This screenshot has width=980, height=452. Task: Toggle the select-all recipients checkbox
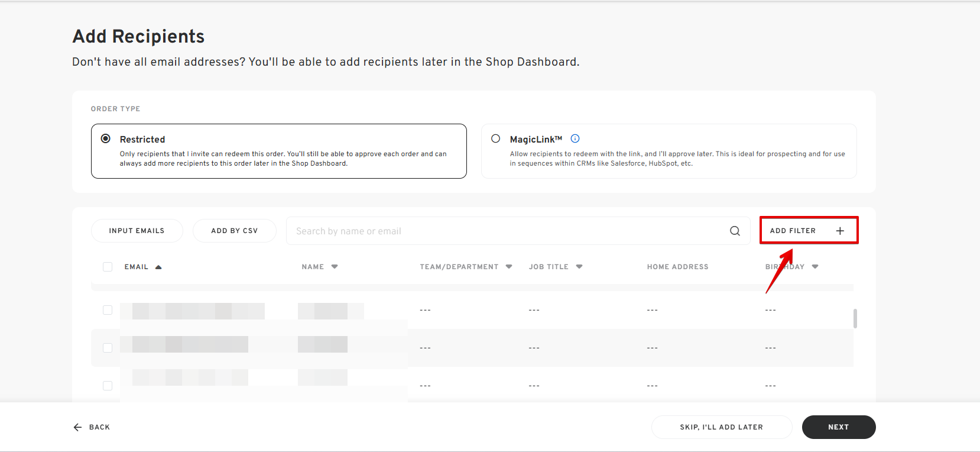(108, 267)
